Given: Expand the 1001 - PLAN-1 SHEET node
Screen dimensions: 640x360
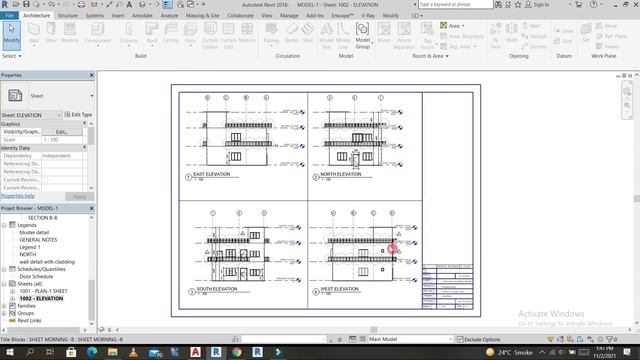Looking at the screenshot, I should point(12,291).
